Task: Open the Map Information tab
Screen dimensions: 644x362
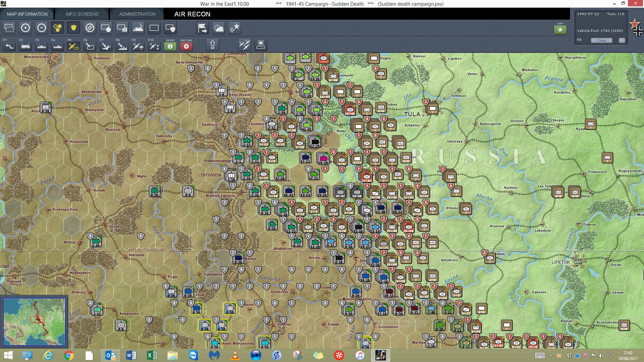Action: (x=27, y=14)
